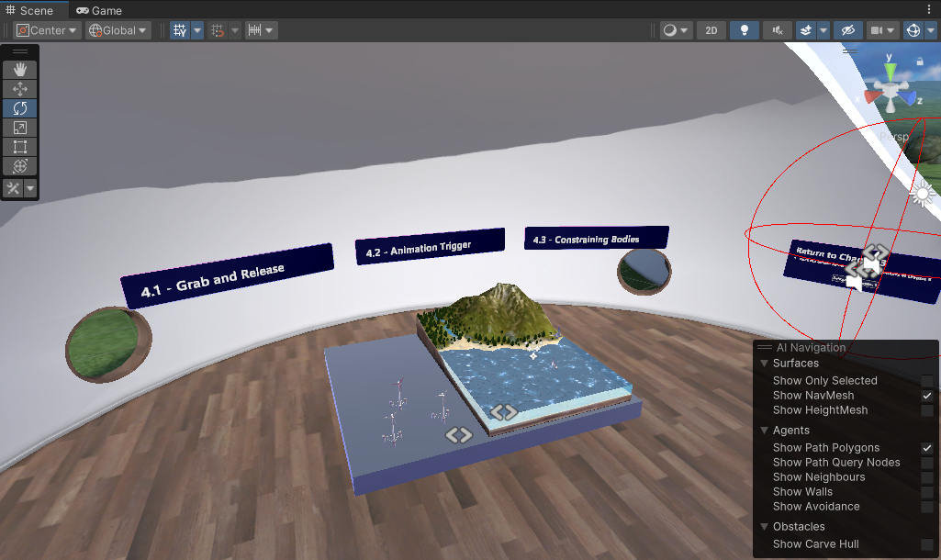The height and width of the screenshot is (560, 941).
Task: Switch to the Scene tab
Action: click(x=29, y=10)
